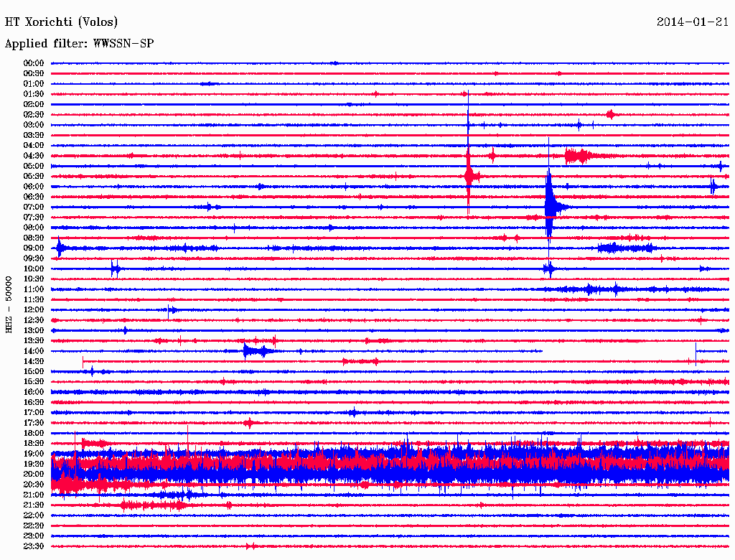Click the 17:30 time label

pyautogui.click(x=34, y=423)
